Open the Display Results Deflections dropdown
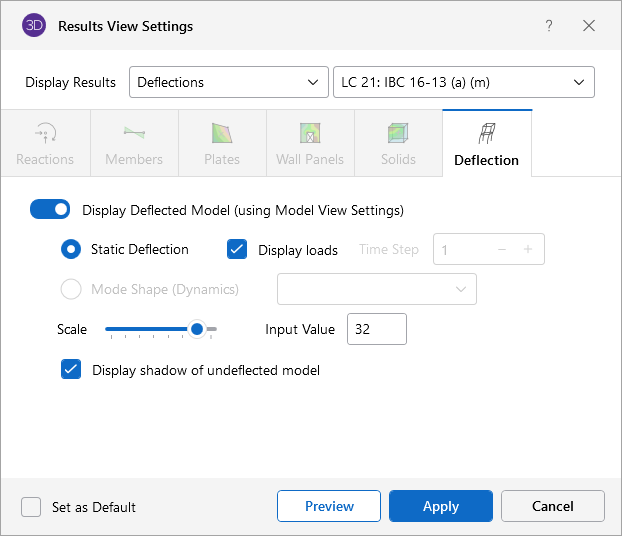The width and height of the screenshot is (622, 536). (228, 82)
